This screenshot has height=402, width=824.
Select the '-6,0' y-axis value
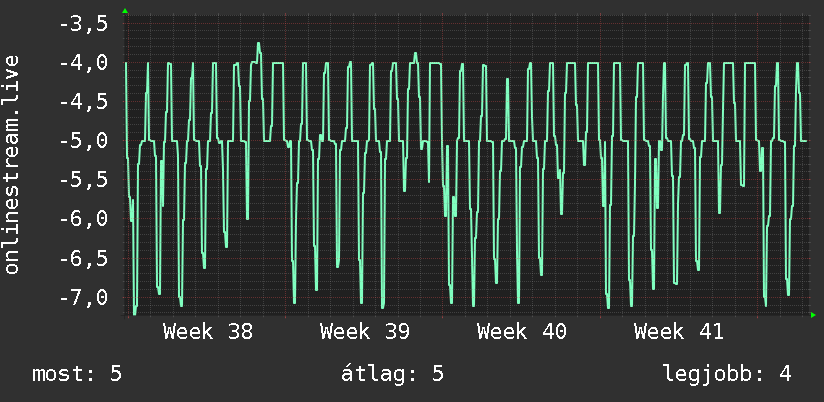tap(84, 219)
